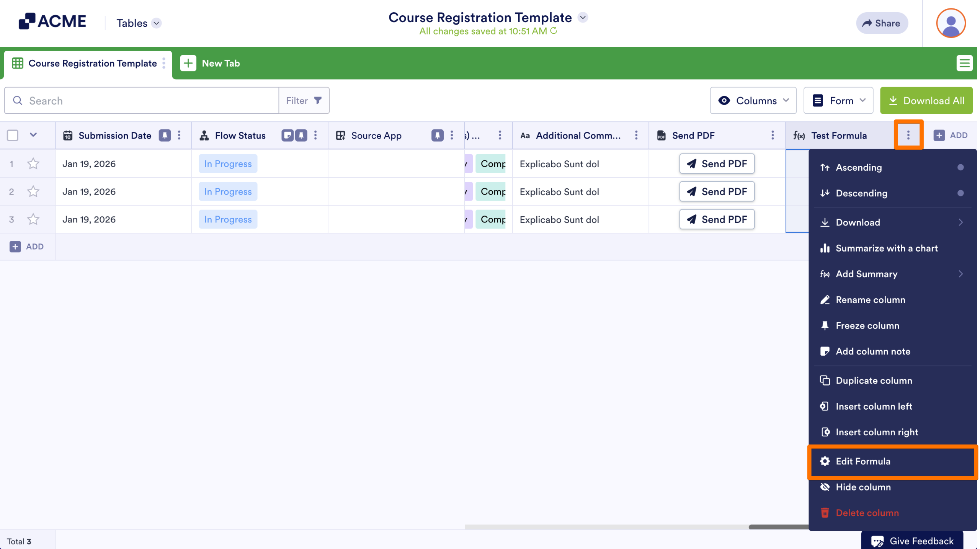Image resolution: width=980 pixels, height=549 pixels.
Task: Click the Source App column type icon
Action: coord(340,135)
